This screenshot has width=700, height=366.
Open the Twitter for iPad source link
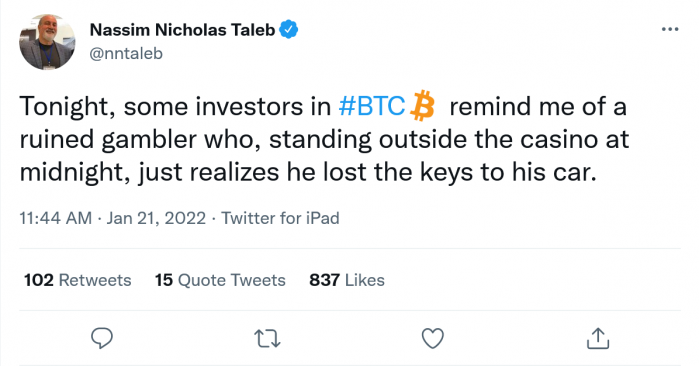(x=280, y=218)
